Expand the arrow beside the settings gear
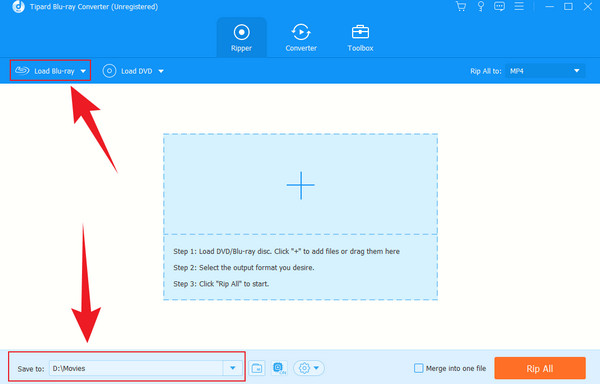 pos(316,368)
